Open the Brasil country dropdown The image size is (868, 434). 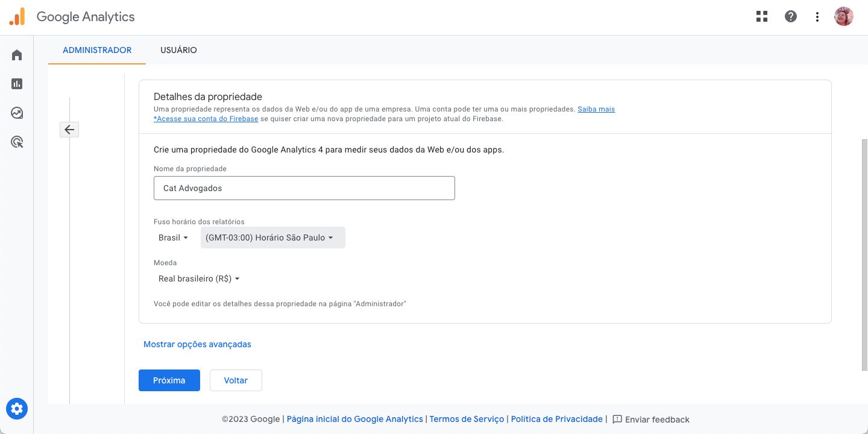[x=174, y=237]
